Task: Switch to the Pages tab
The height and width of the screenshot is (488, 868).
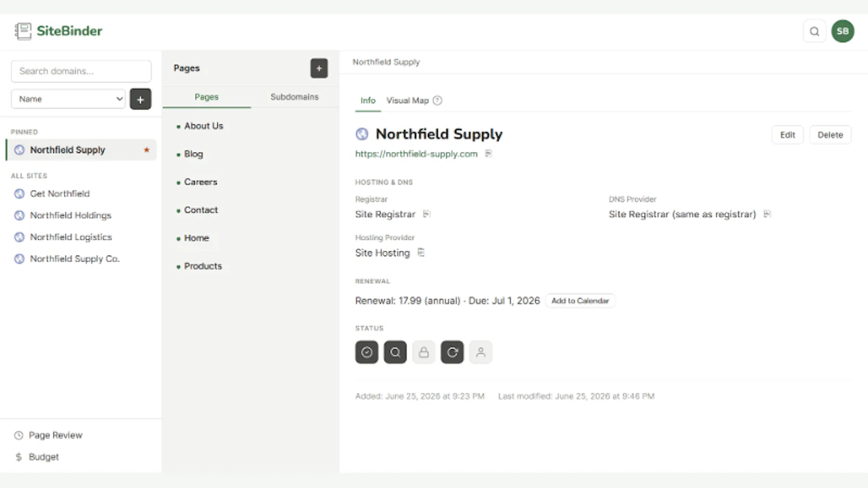Action: point(206,97)
